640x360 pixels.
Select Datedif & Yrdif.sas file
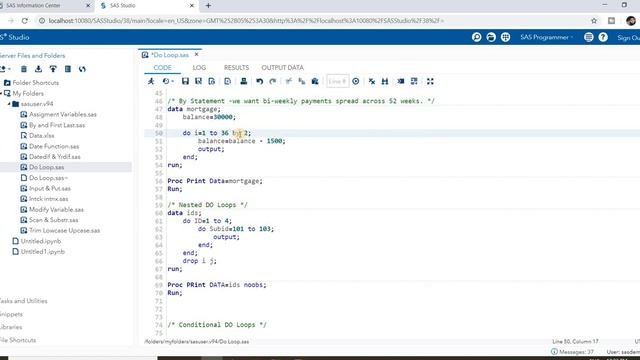[x=55, y=157]
